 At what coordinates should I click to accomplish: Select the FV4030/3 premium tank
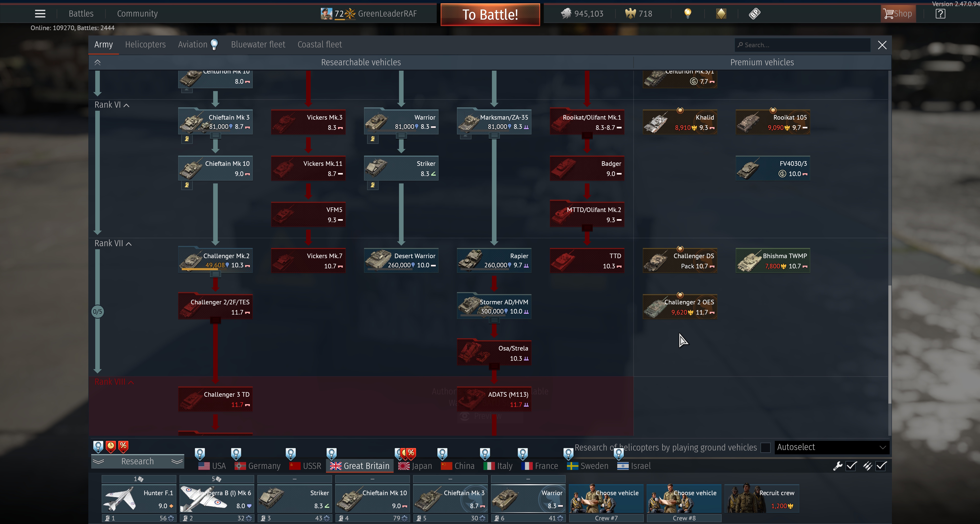point(773,168)
